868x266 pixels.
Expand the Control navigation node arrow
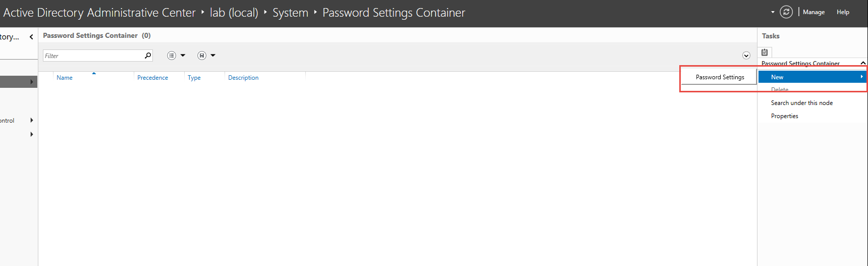(x=31, y=120)
